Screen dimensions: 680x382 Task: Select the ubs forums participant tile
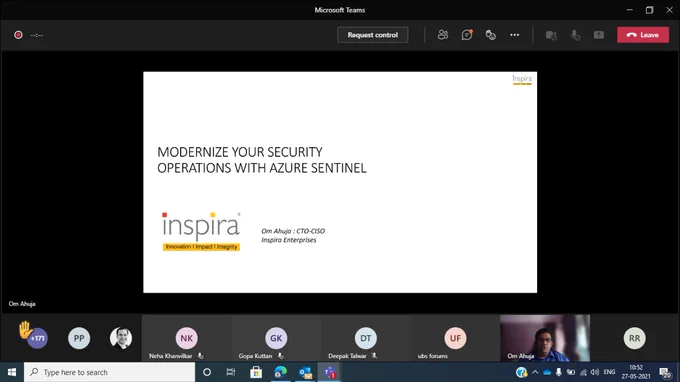click(455, 338)
